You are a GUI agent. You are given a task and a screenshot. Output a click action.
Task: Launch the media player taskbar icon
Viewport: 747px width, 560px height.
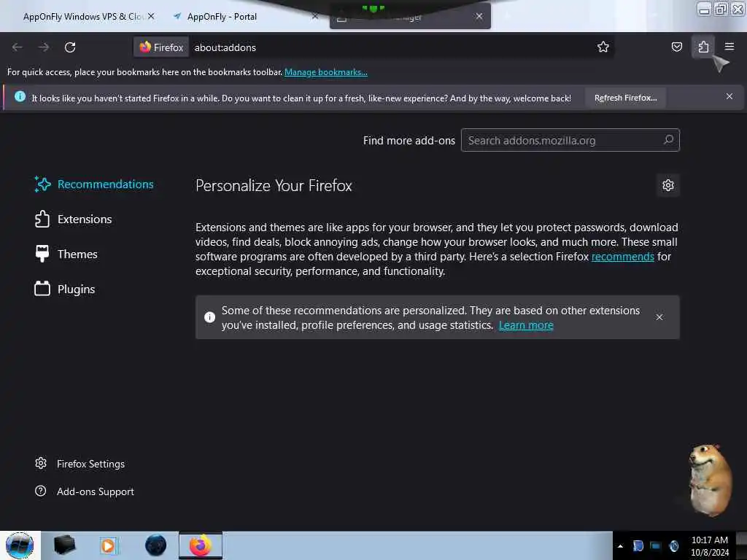108,545
